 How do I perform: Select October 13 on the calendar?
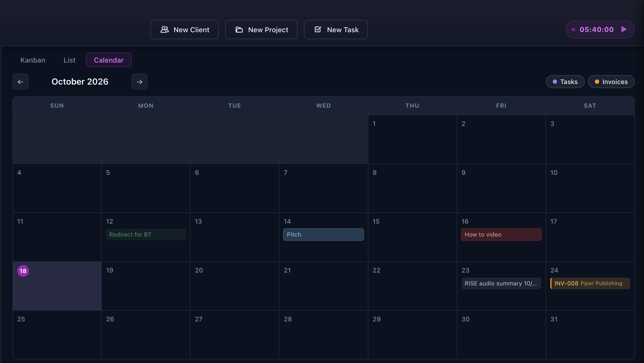[x=235, y=237]
